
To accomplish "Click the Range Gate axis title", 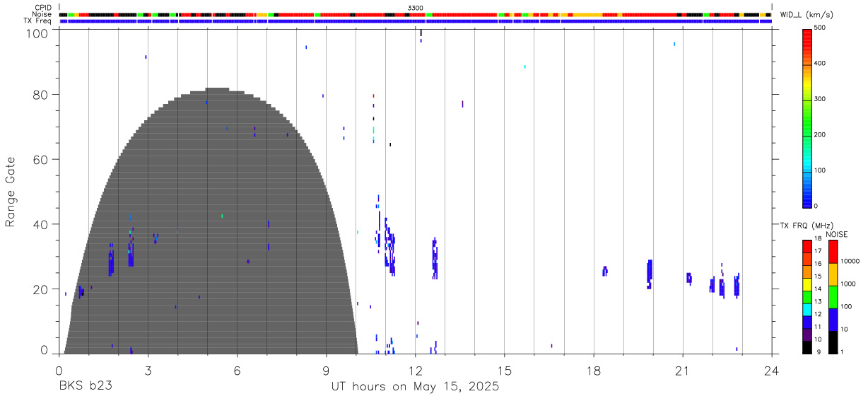I will (x=11, y=193).
